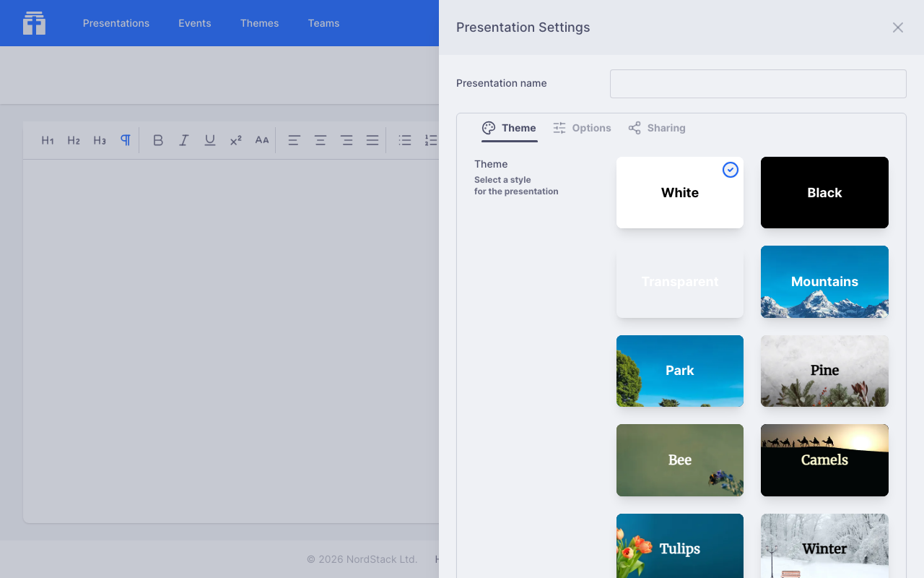Justify text alignment
Screen dimensions: 924x578
(x=372, y=140)
